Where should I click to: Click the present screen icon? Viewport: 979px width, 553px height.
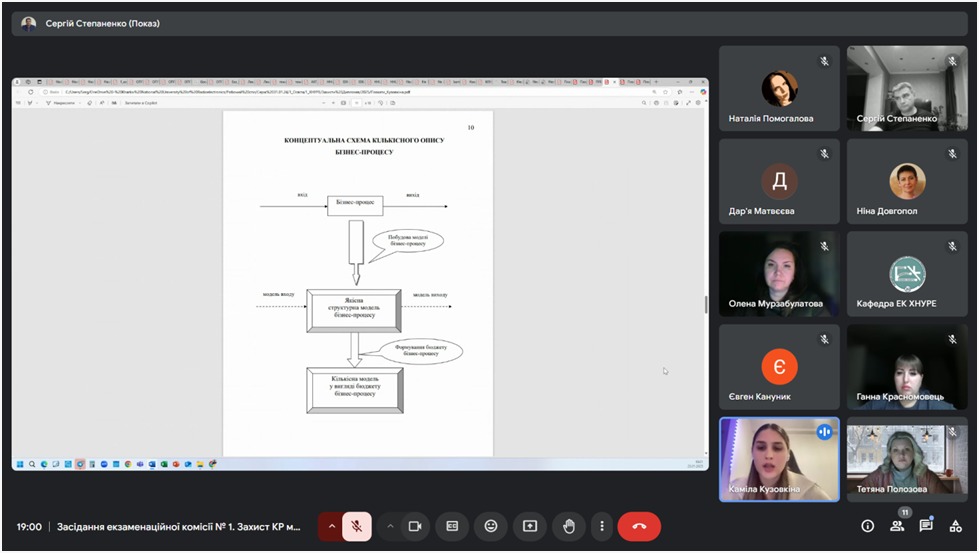[530, 526]
